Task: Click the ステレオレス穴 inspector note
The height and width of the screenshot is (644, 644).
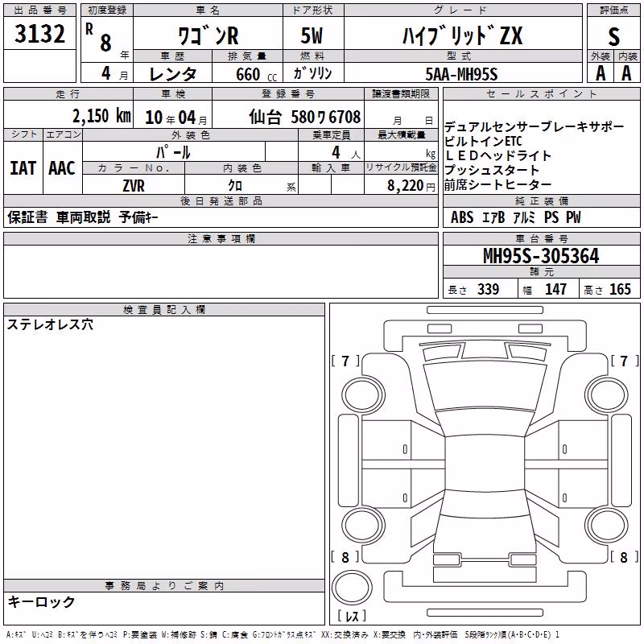Action: [50, 324]
